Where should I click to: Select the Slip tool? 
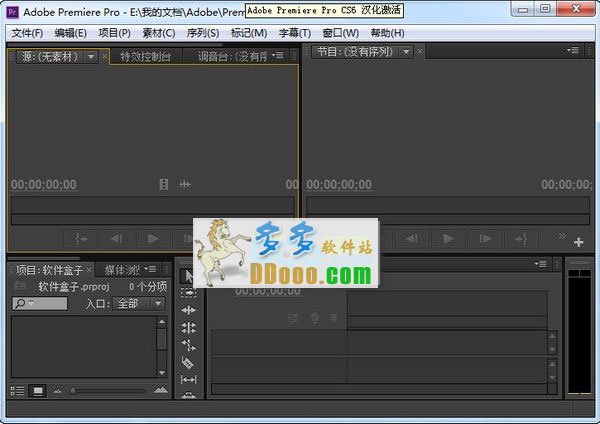(188, 380)
